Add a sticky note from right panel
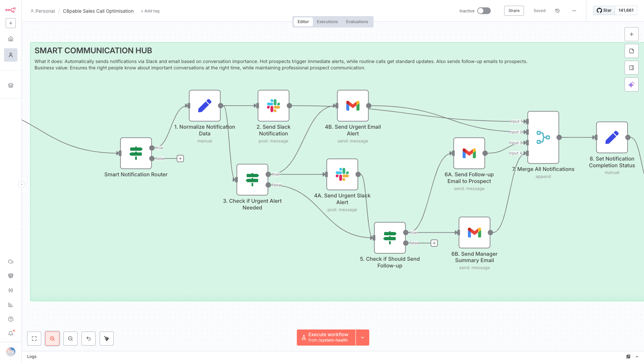Viewport: 644px width, 362px height. pyautogui.click(x=632, y=51)
